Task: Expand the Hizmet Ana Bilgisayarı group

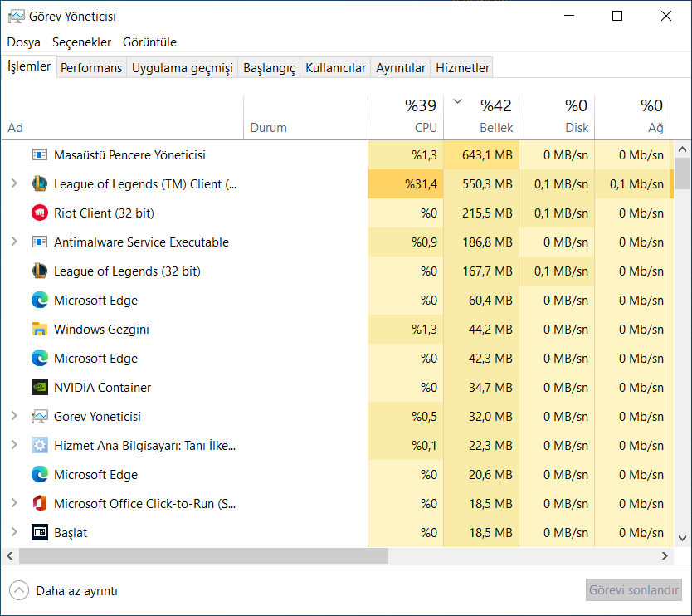Action: [14, 445]
